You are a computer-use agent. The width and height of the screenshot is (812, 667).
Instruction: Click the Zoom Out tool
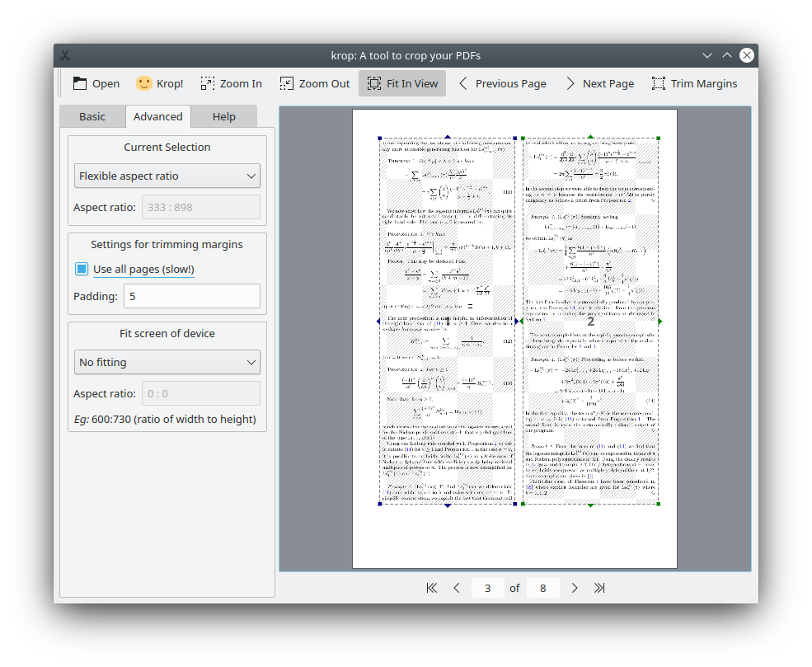[314, 83]
